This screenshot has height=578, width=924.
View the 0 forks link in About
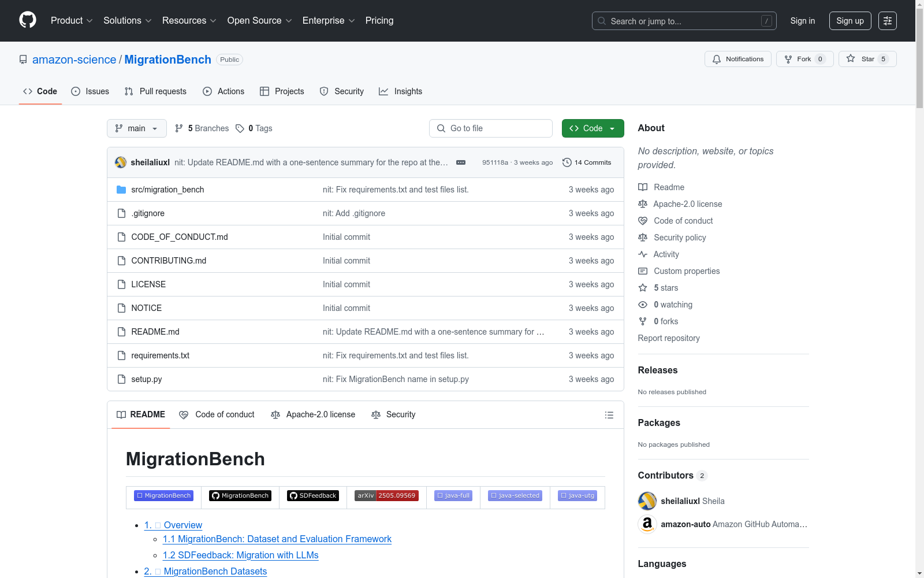tap(658, 321)
